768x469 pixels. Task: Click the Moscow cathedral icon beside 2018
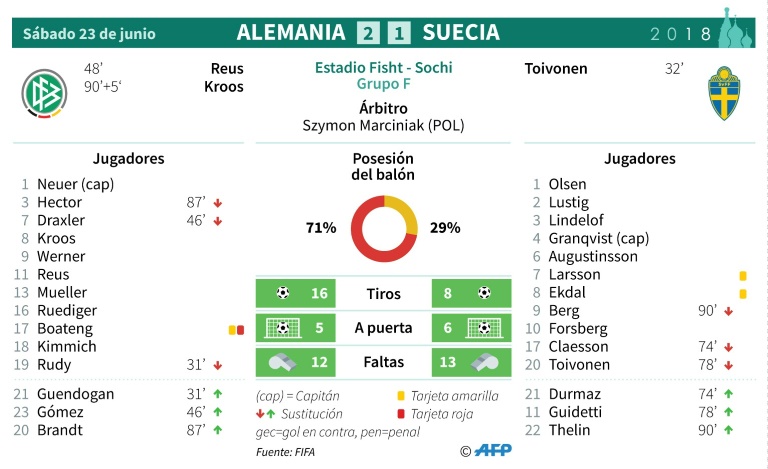click(736, 28)
